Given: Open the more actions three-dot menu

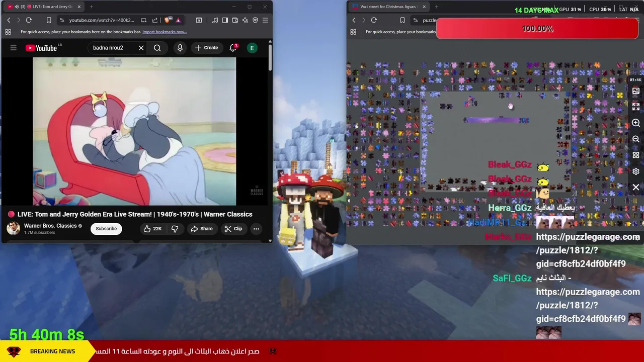Looking at the screenshot, I should pos(256,229).
